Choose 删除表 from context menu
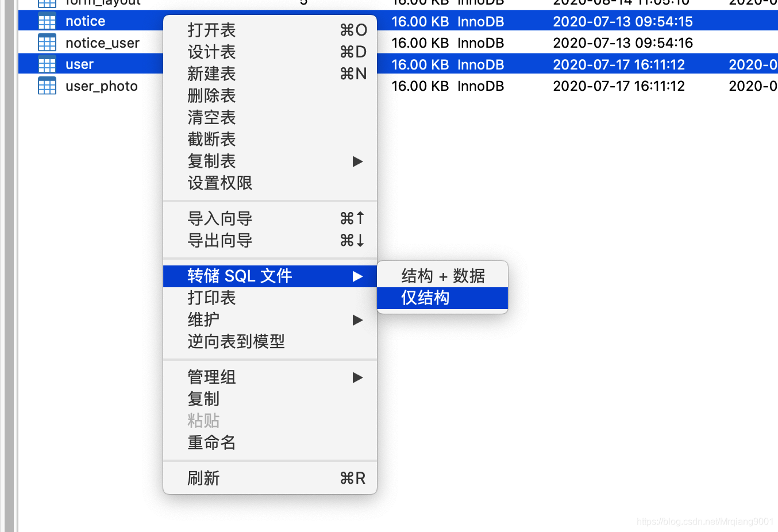This screenshot has height=532, width=778. pyautogui.click(x=270, y=95)
